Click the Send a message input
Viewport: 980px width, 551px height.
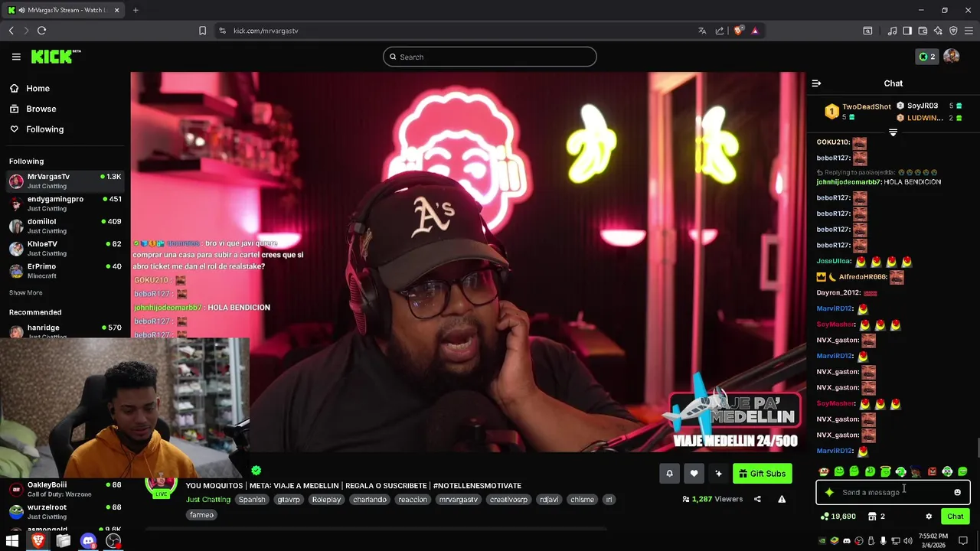pos(892,492)
